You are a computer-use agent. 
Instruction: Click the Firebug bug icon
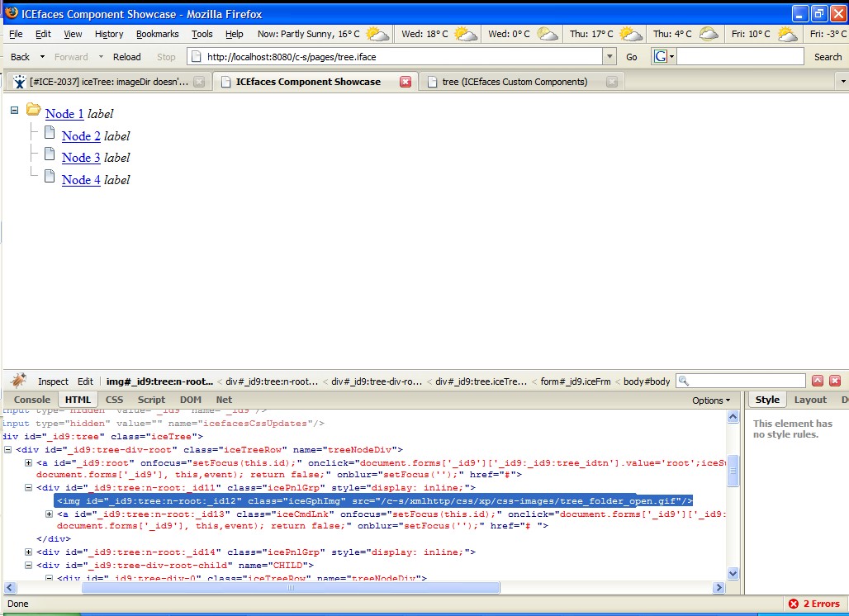point(19,381)
